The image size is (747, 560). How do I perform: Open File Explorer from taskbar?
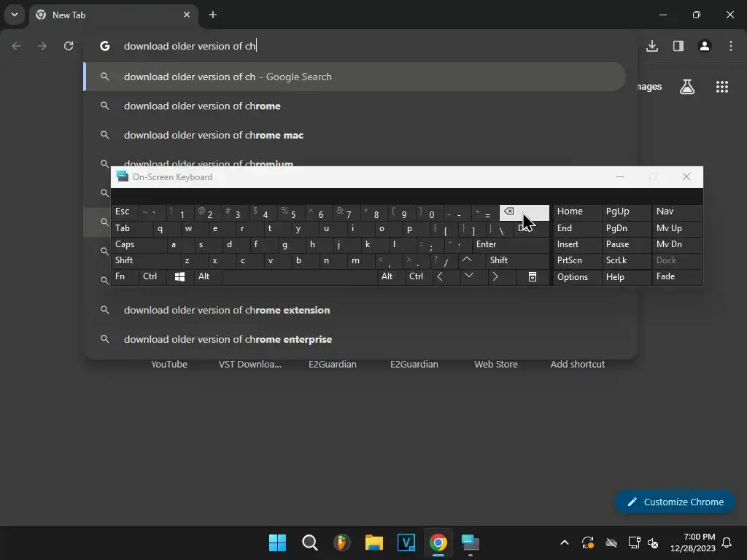374,542
